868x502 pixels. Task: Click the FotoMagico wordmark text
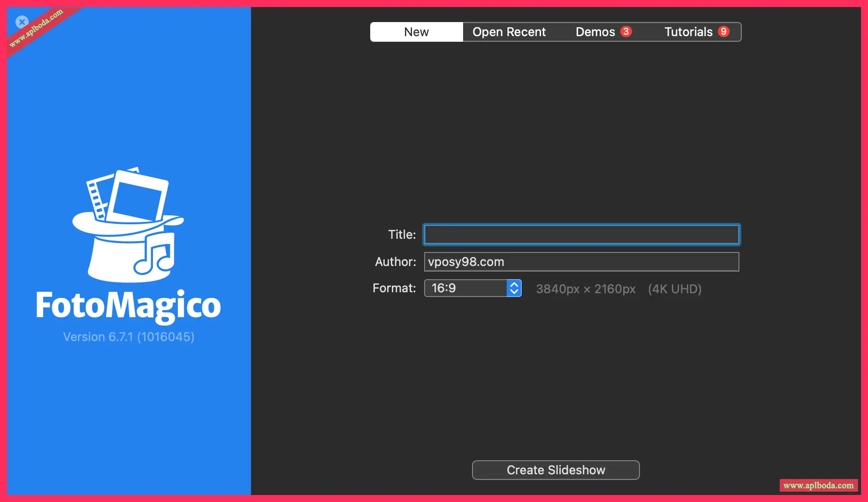[128, 305]
